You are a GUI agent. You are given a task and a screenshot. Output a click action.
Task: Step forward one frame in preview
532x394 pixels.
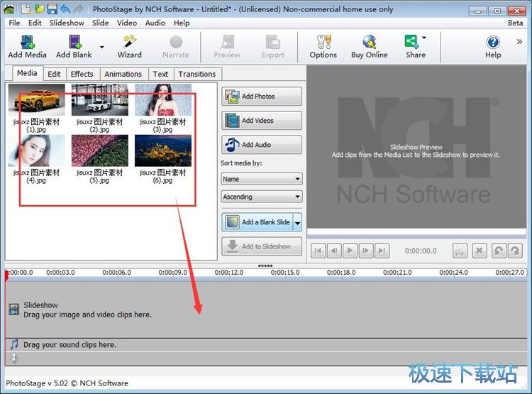[x=366, y=251]
